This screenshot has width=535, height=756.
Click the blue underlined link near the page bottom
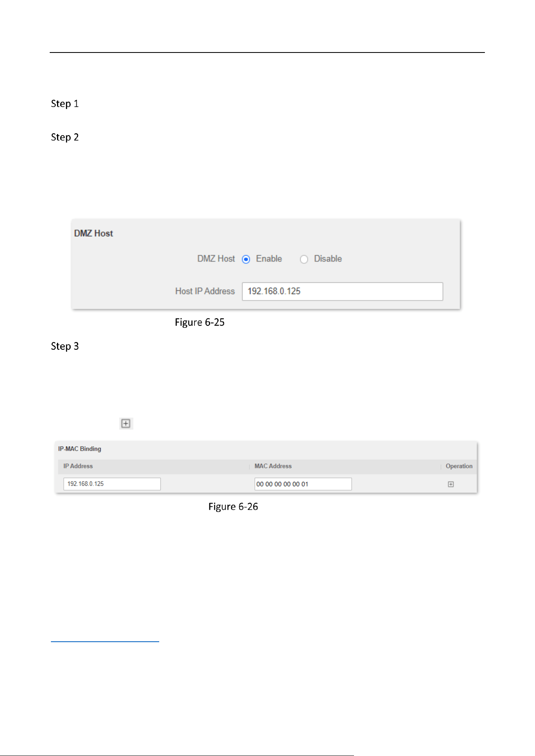tap(105, 641)
